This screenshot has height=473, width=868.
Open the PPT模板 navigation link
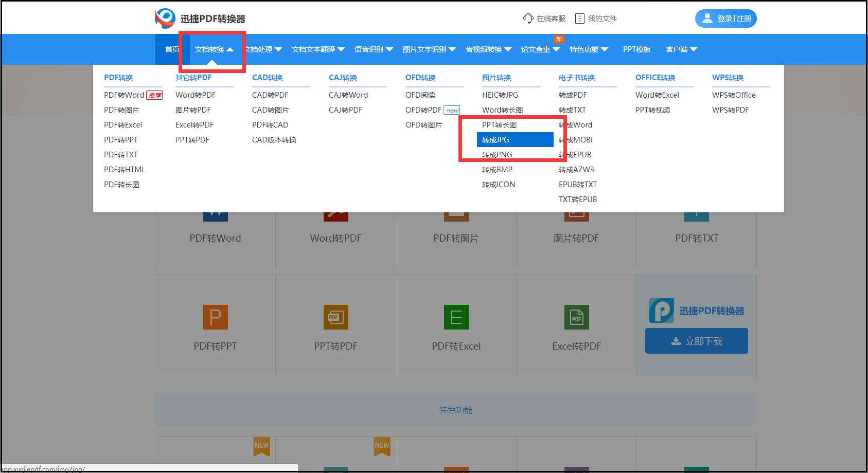pyautogui.click(x=636, y=49)
